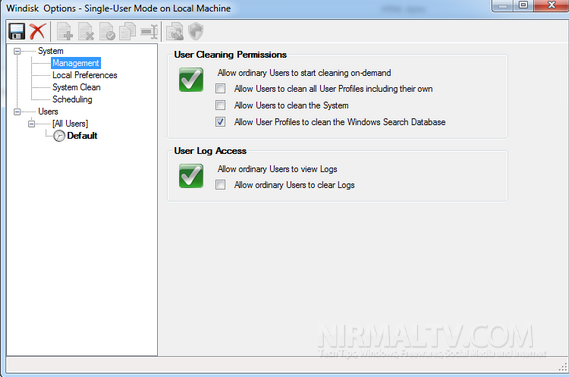Minimize the Windisk Options window
Image resolution: width=569 pixels, height=377 pixels.
(503, 5)
